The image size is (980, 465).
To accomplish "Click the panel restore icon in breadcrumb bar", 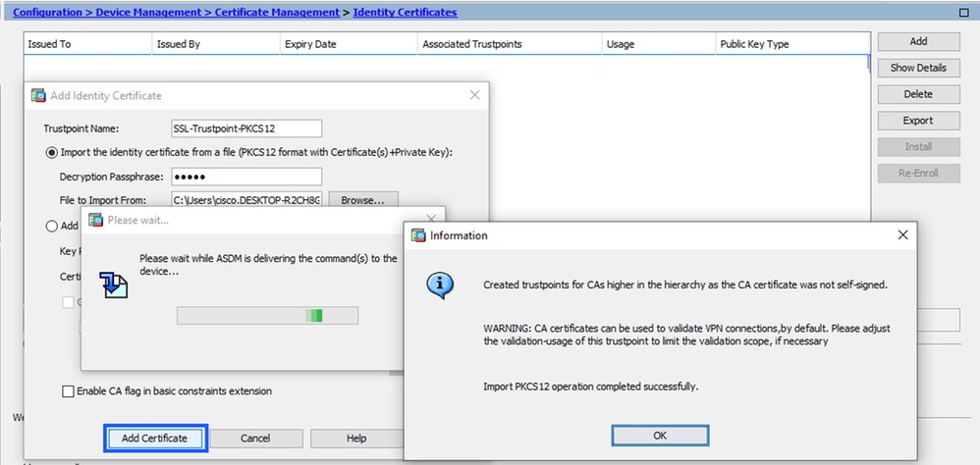I will [963, 13].
